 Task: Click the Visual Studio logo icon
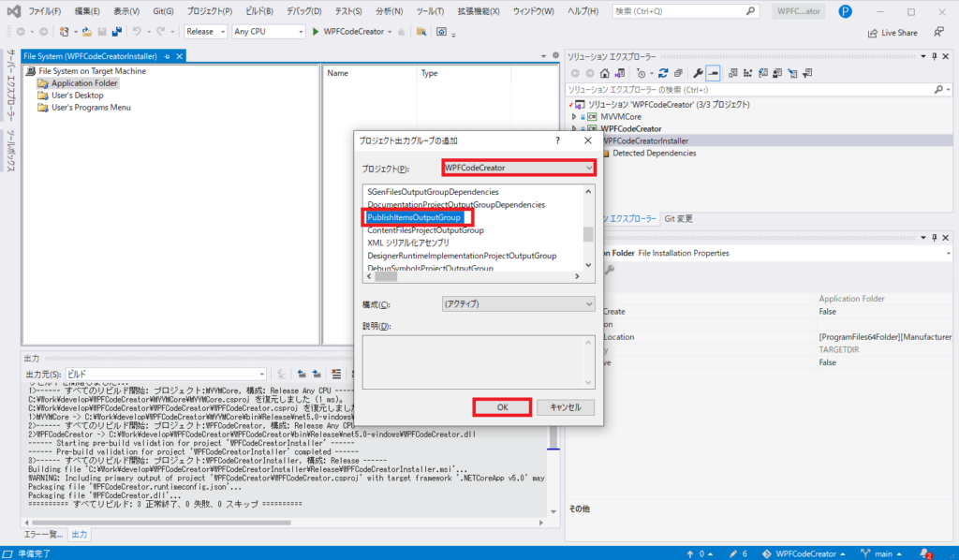[x=13, y=11]
